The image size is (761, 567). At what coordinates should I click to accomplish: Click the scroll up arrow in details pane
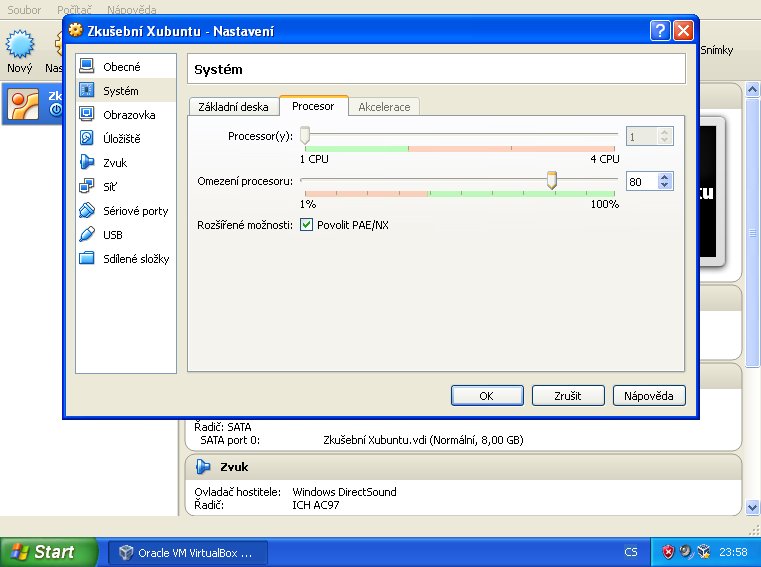click(752, 89)
